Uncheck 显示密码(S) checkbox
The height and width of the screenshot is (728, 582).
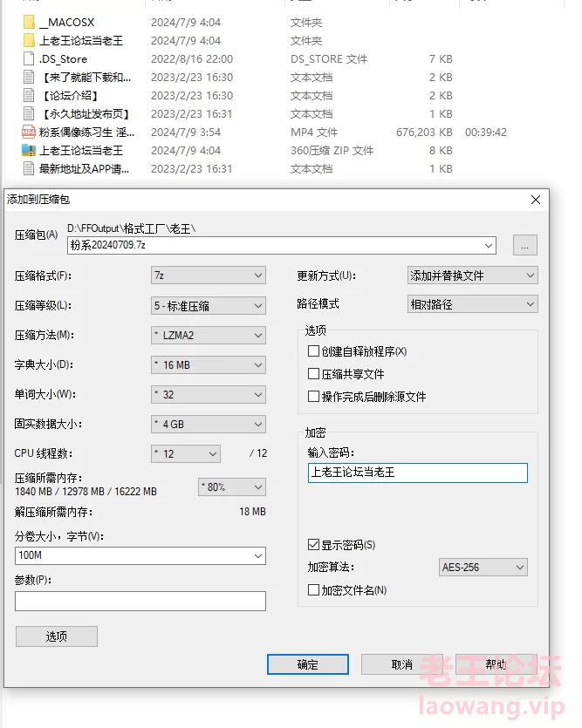click(313, 545)
